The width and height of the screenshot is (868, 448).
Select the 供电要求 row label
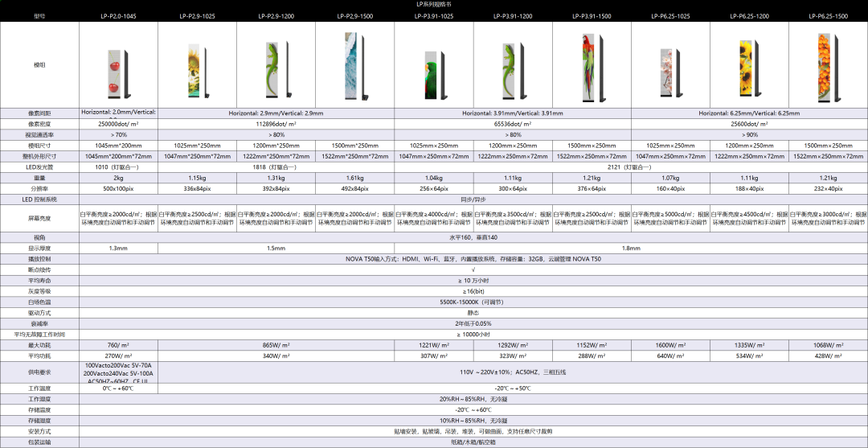(x=39, y=372)
